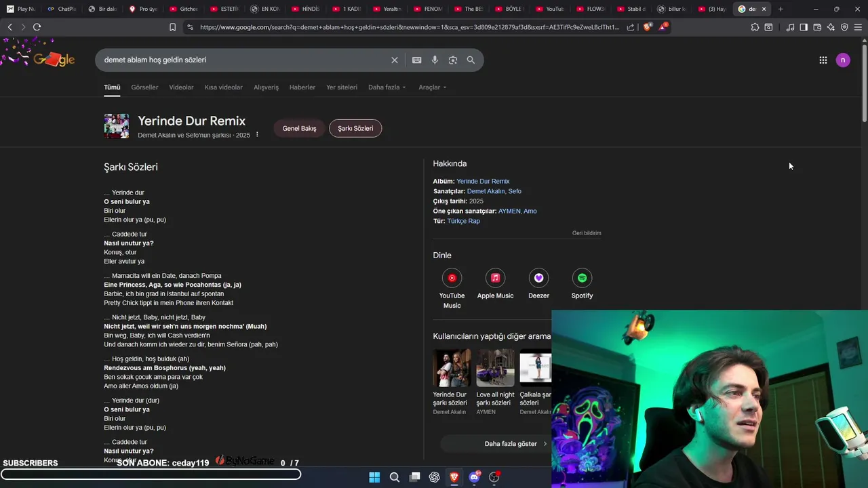Open Brave Leo AI sparkle icon
This screenshot has height=488, width=868.
point(831,27)
